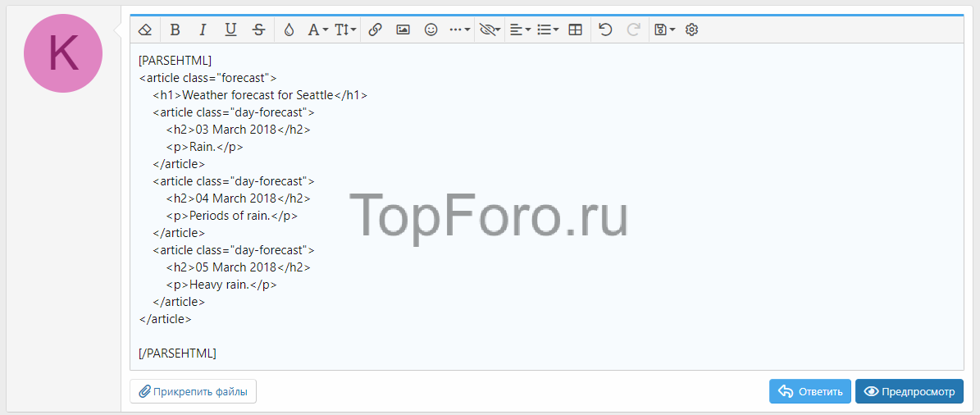Apply strikethrough formatting

click(258, 30)
